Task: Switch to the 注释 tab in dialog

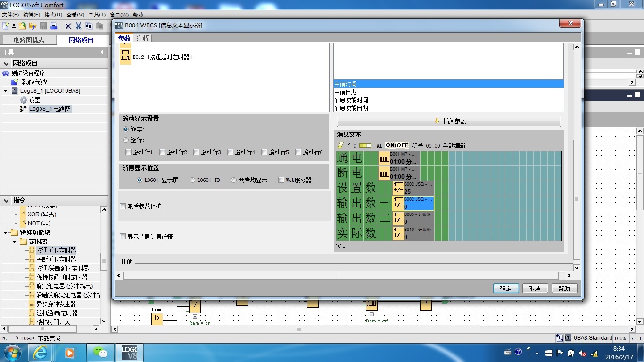Action: 142,38
